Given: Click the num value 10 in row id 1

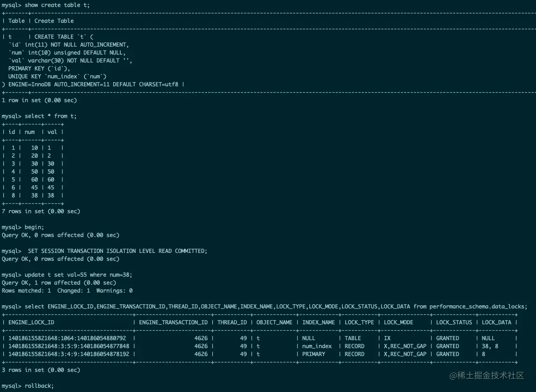Looking at the screenshot, I should click(x=35, y=148).
